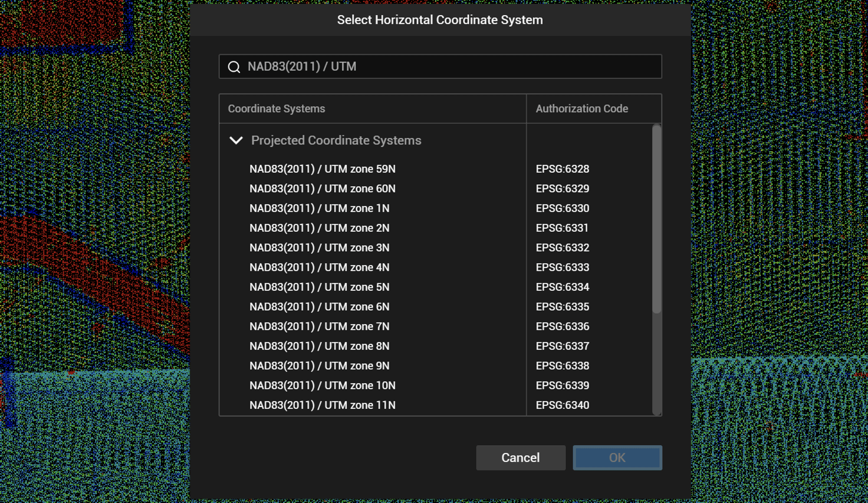Click the Authorization Code column header
The image size is (868, 503).
click(582, 108)
